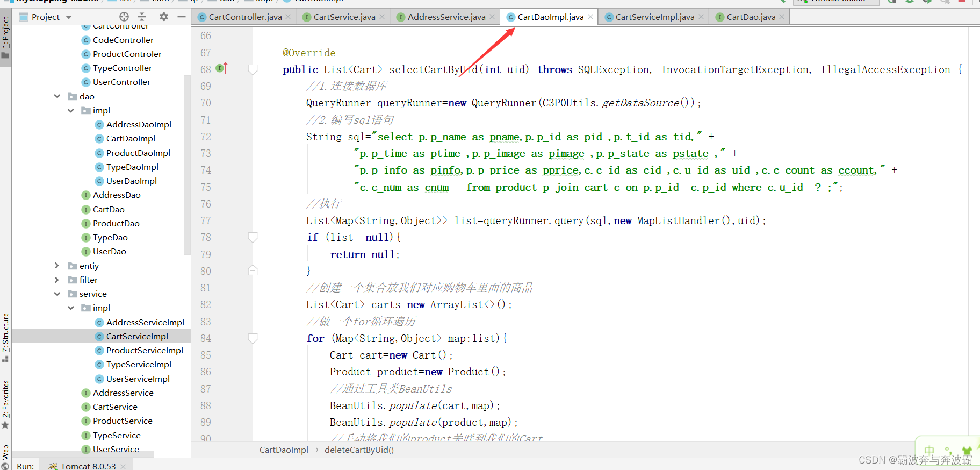
Task: Switch to CartService.java tab
Action: click(x=344, y=17)
